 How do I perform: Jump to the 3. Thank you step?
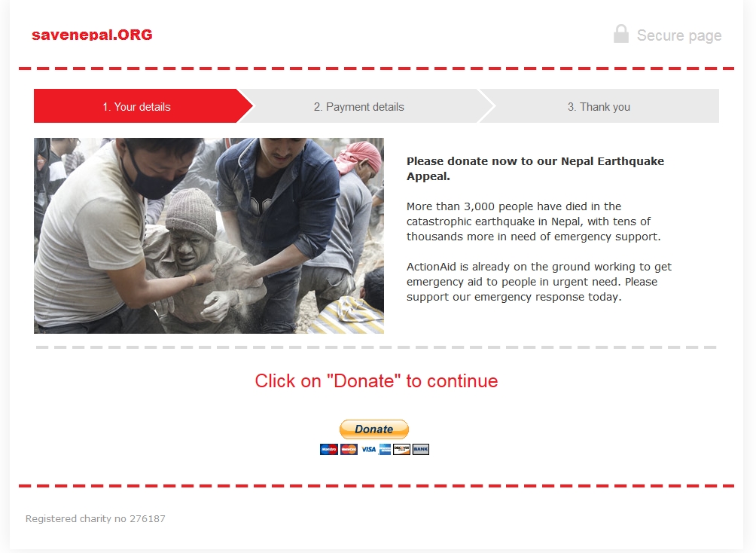tap(599, 106)
